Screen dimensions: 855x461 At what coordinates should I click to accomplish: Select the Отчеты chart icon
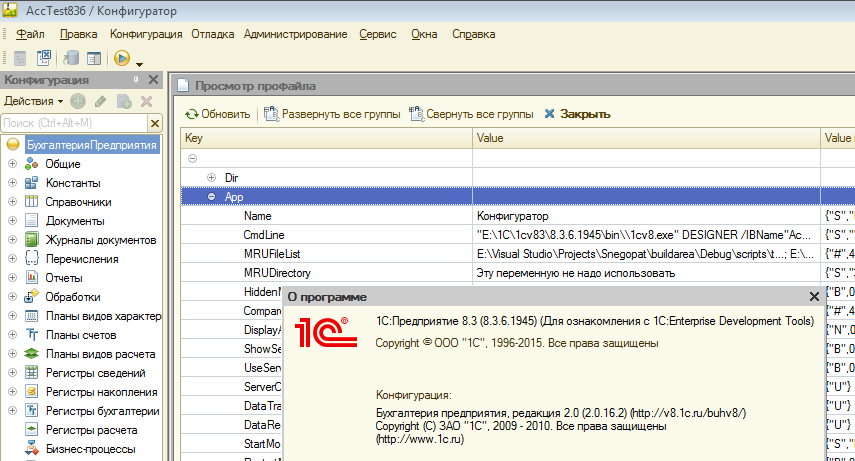coord(32,278)
